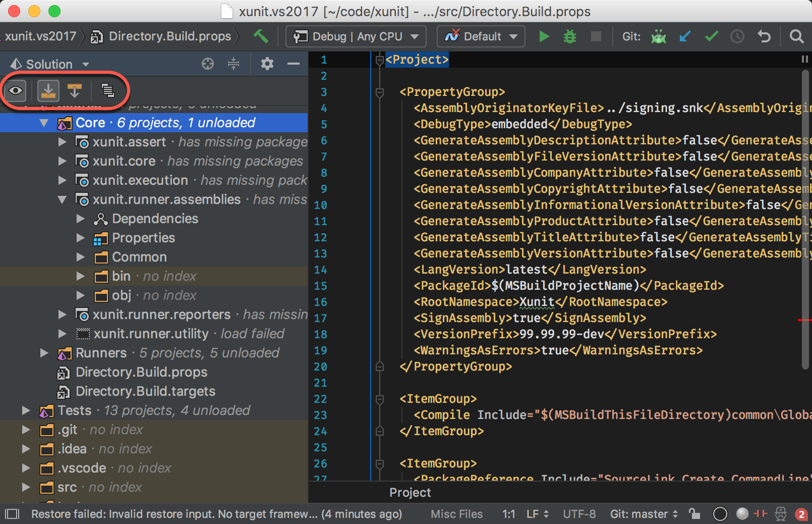This screenshot has height=524, width=812.
Task: Expand xunit.core project node
Action: click(62, 161)
